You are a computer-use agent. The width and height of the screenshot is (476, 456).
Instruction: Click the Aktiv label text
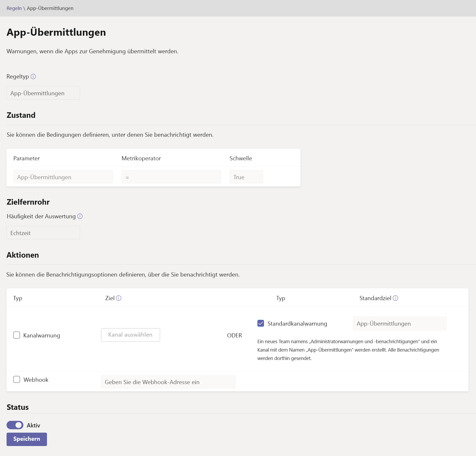(x=33, y=425)
